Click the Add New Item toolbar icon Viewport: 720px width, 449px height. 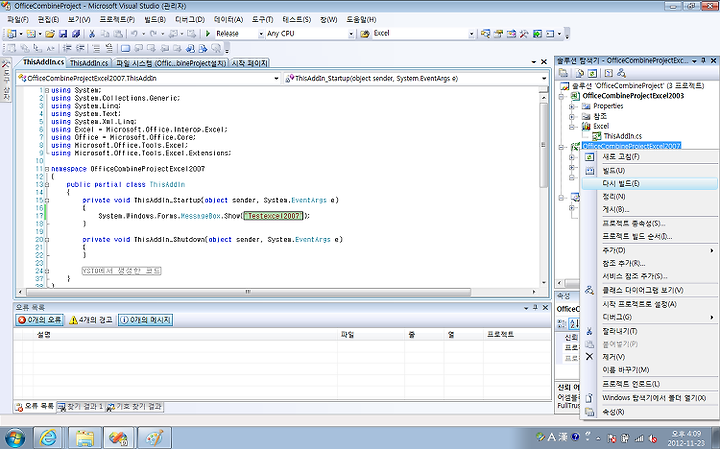point(31,34)
